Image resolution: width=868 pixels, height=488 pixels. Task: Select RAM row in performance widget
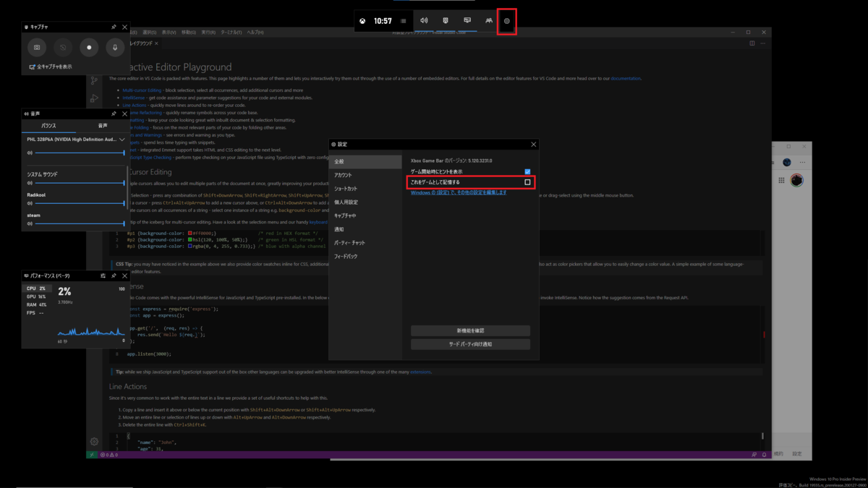[36, 305]
